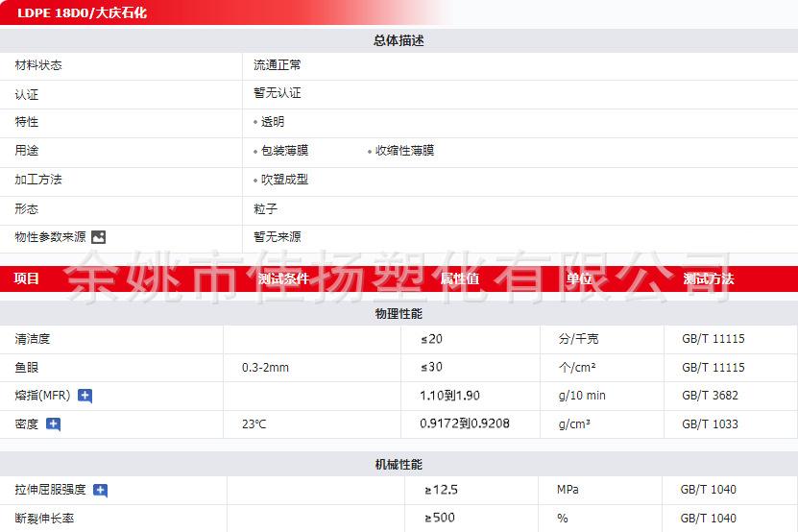Viewport: 798px width, 532px height.
Task: Click the 透明 characteristic entry
Action: click(273, 122)
